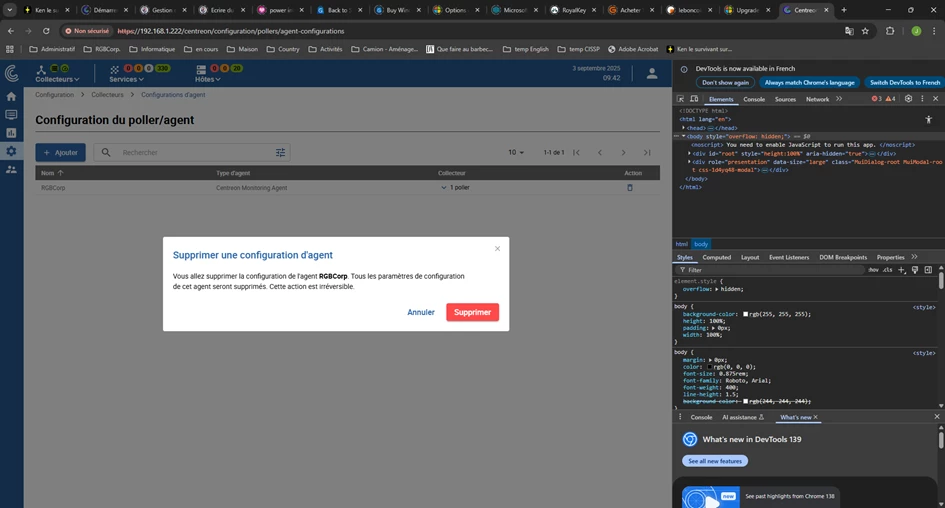Click the apps grid icon in the bookmarks bar

point(10,49)
